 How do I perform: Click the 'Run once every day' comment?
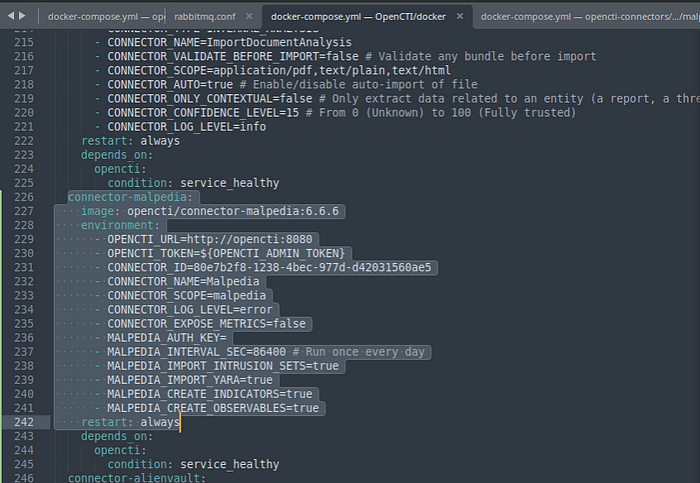click(358, 352)
